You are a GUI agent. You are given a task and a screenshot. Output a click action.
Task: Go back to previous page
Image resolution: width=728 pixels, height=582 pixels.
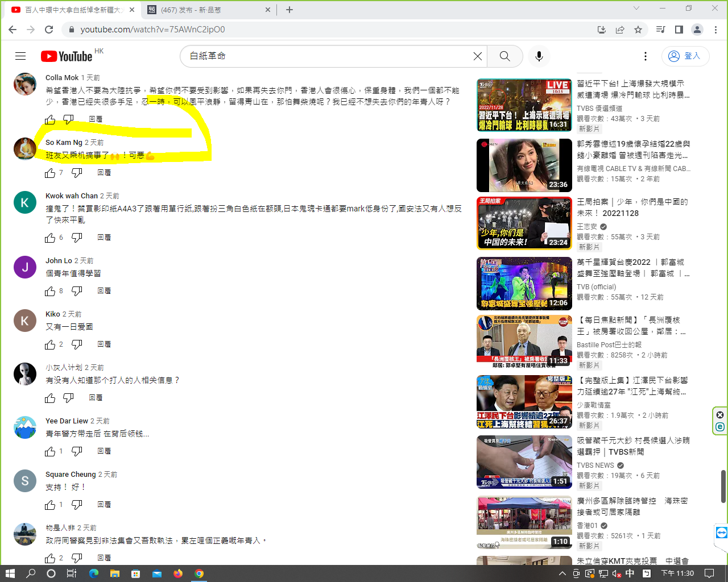pos(13,30)
